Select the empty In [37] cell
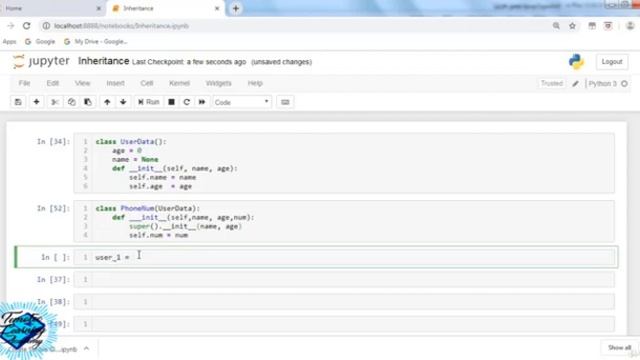Image resolution: width=640 pixels, height=360 pixels. [344, 280]
